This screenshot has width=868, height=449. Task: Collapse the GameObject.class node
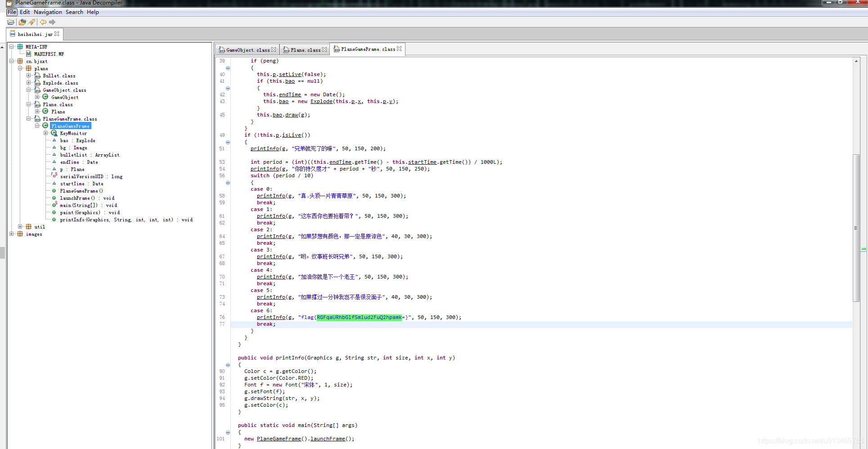coord(29,90)
